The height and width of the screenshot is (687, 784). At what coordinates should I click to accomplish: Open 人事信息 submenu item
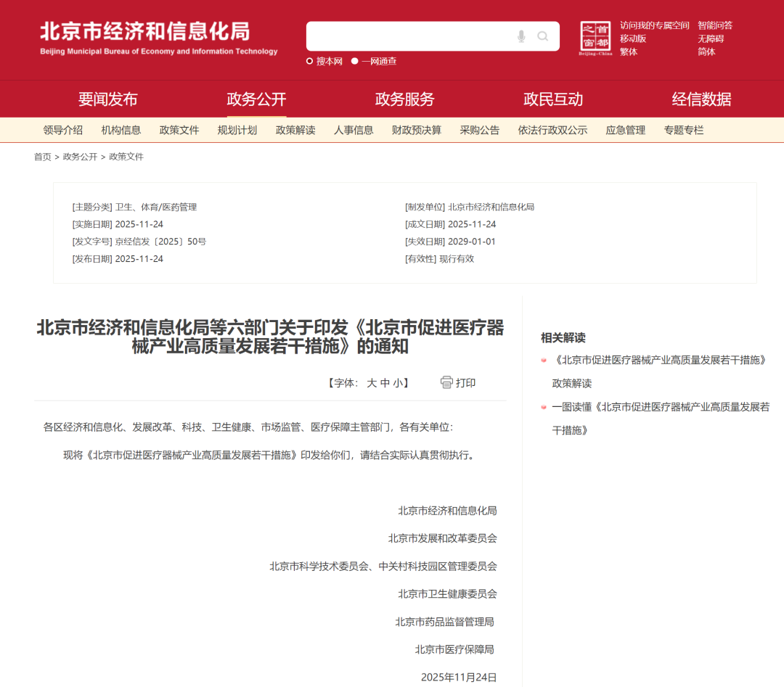tap(354, 131)
